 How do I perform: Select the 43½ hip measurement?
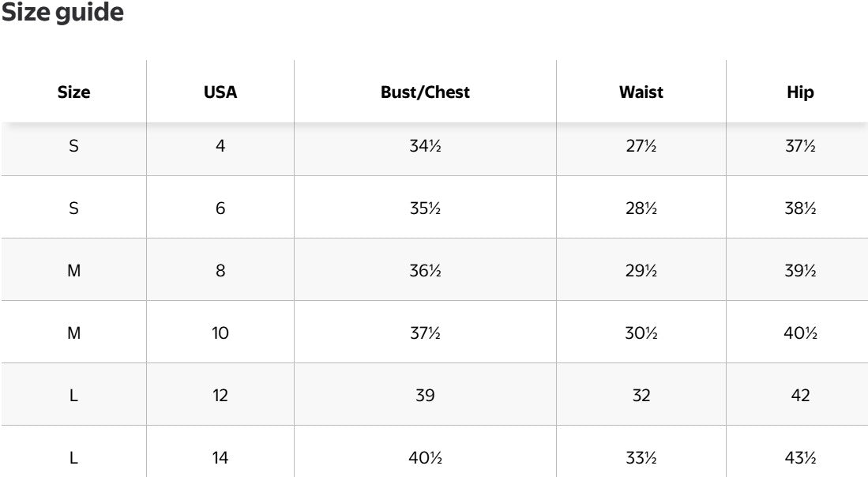(x=800, y=458)
